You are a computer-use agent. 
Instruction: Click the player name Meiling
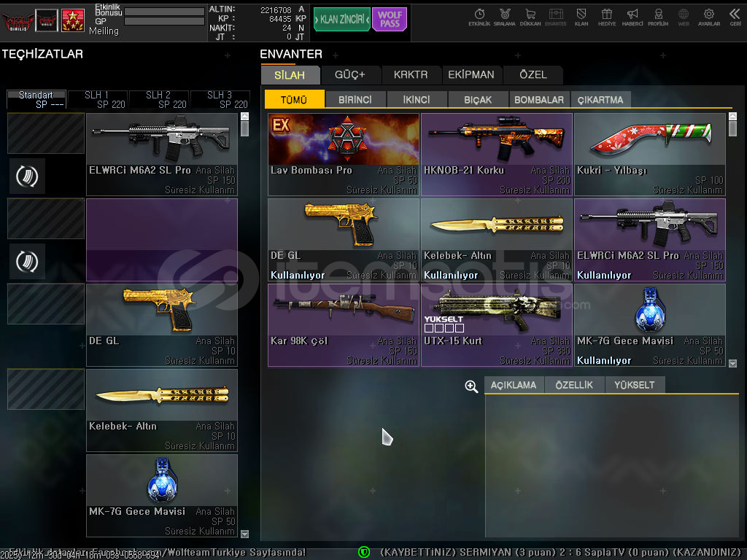tap(104, 31)
